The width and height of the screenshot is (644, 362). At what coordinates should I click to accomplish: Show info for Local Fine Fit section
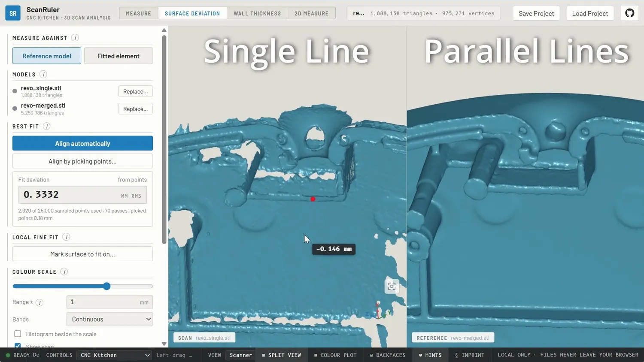tap(66, 237)
